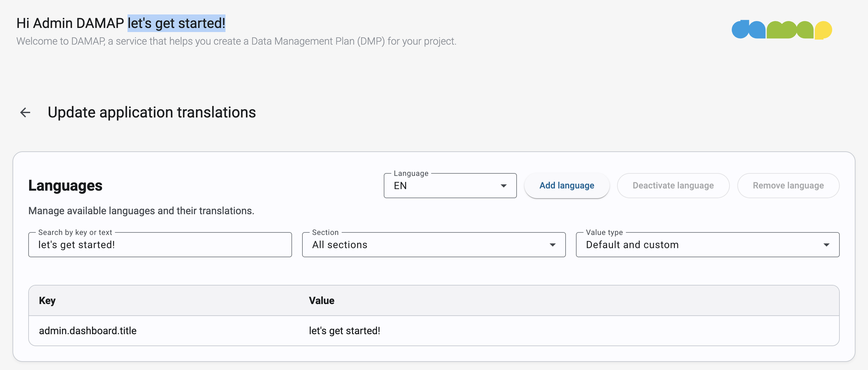Image resolution: width=868 pixels, height=370 pixels.
Task: Go back using the left arrow icon
Action: [x=25, y=112]
